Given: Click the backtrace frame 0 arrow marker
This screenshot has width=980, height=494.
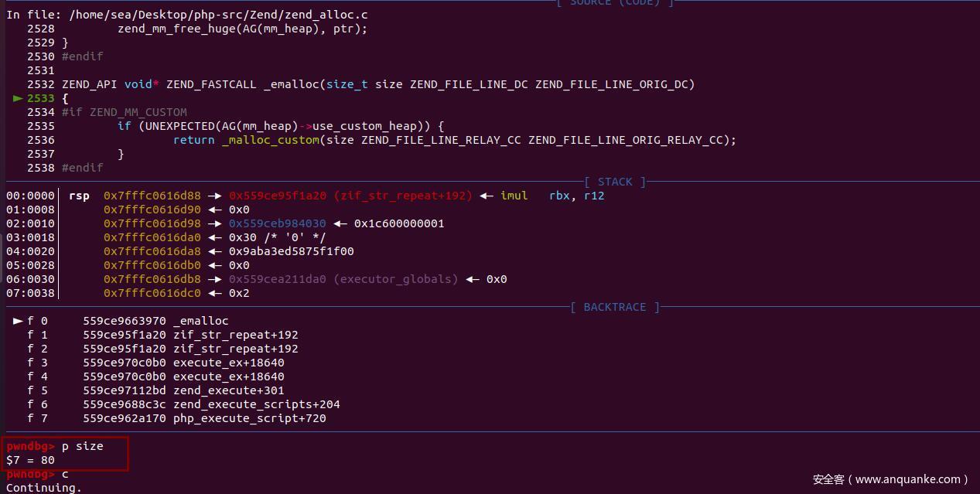Looking at the screenshot, I should coord(18,321).
